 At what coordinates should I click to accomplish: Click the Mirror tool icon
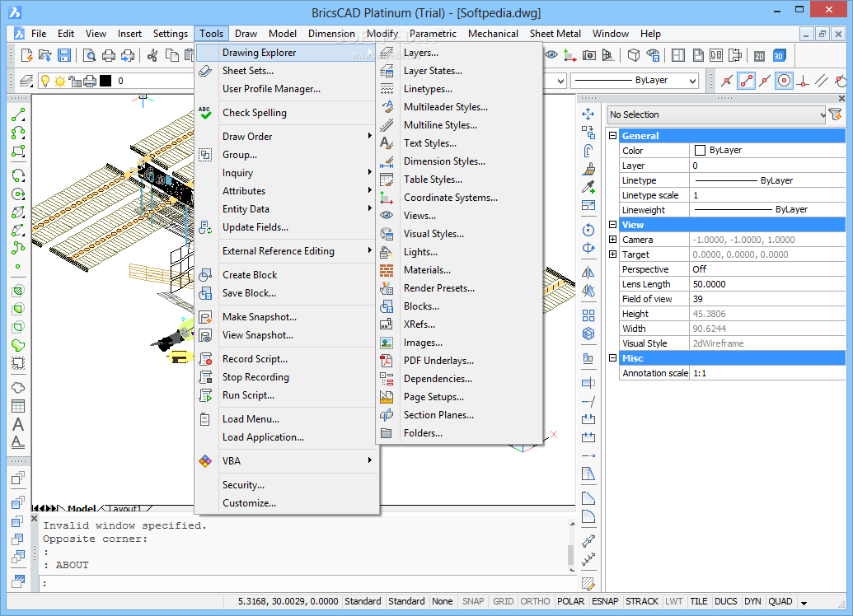588,273
